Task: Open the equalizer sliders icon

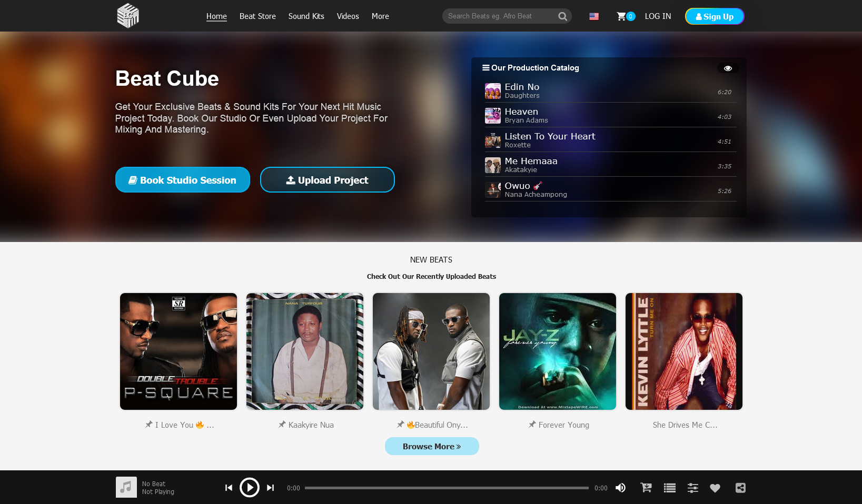Action: click(x=692, y=488)
